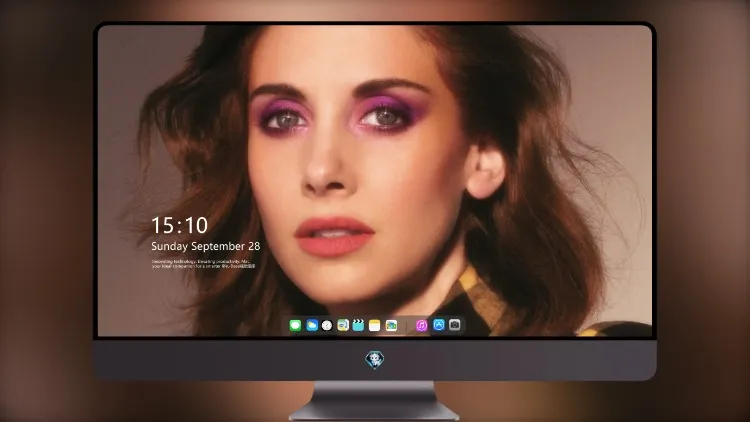Launch the teal clapperboard video app
The image size is (750, 422).
tap(358, 325)
